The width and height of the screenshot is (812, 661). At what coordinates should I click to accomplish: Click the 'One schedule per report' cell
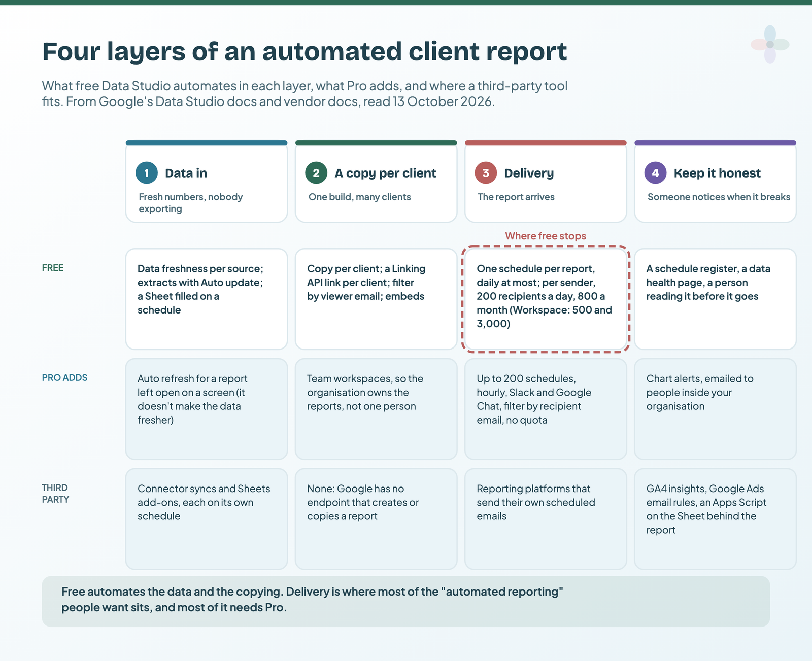coord(546,299)
